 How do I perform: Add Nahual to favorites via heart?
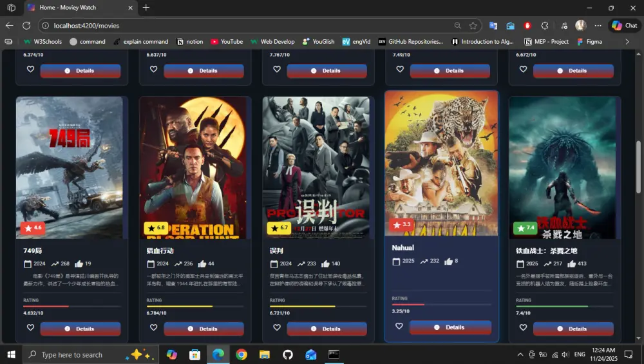coord(399,326)
